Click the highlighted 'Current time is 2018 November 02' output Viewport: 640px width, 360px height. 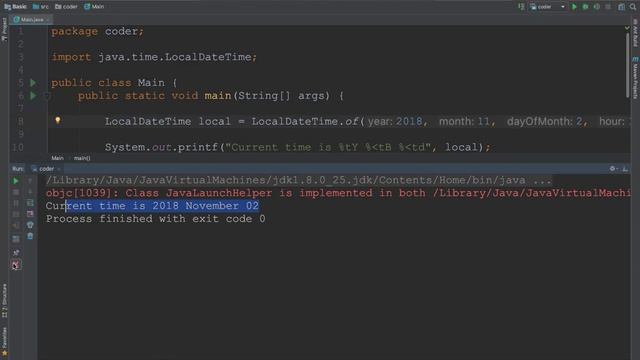coord(153,206)
